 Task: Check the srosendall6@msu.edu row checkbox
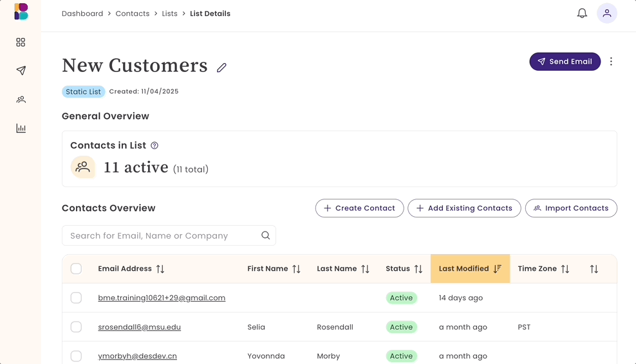[76, 327]
